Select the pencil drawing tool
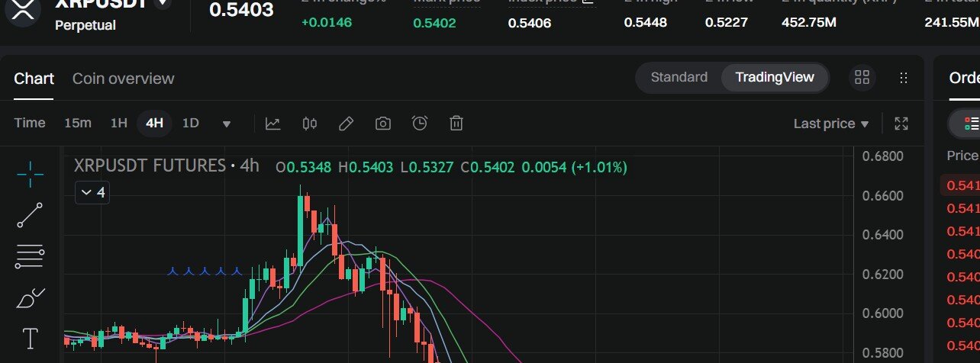The width and height of the screenshot is (980, 363). coord(346,124)
